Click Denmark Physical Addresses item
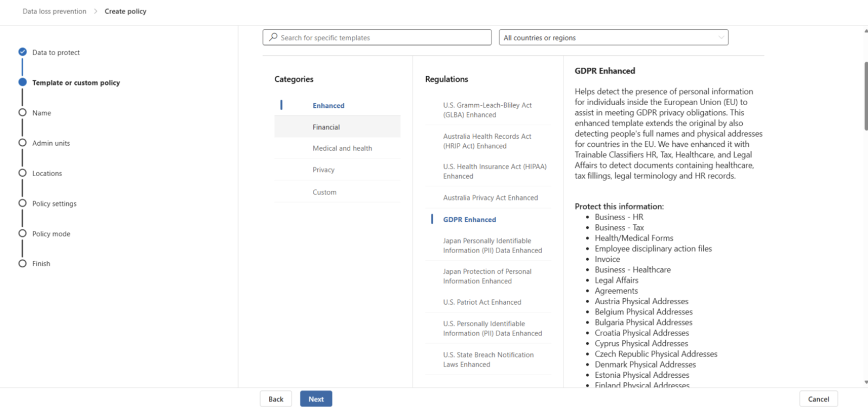 click(x=645, y=364)
